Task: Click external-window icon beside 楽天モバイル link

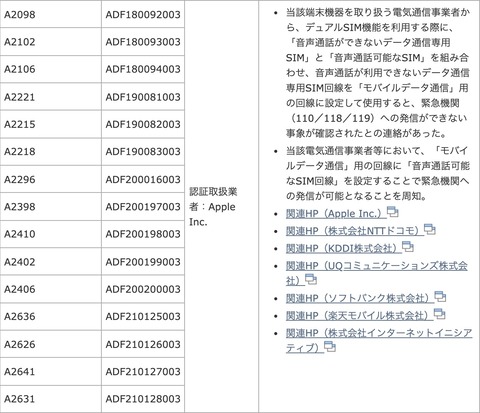Action: 439,314
